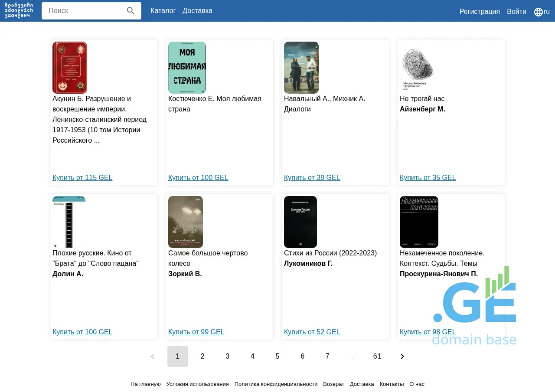Click the Регистрация link
Viewport: 555px width, 392px height.
pos(480,12)
